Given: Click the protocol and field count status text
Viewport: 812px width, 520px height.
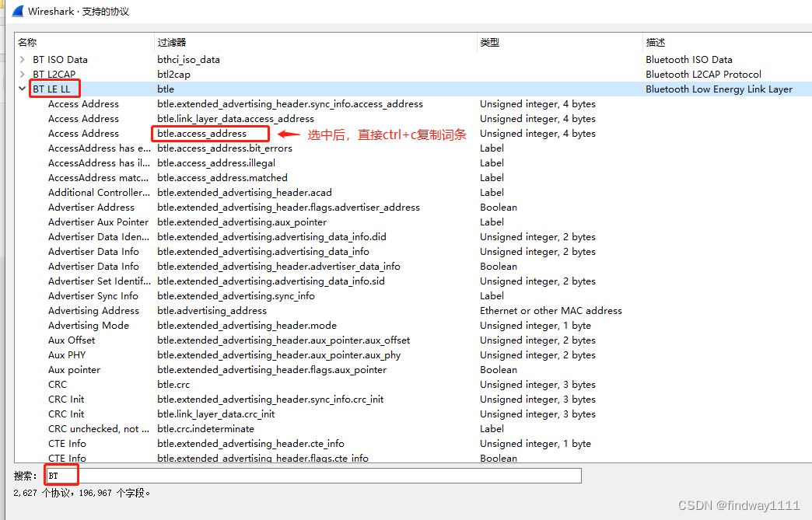Looking at the screenshot, I should pos(82,493).
